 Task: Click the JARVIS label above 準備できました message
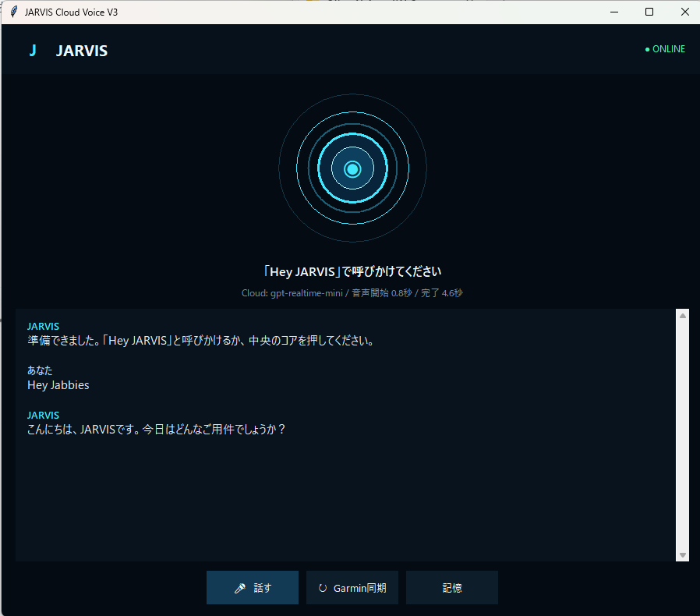[44, 326]
